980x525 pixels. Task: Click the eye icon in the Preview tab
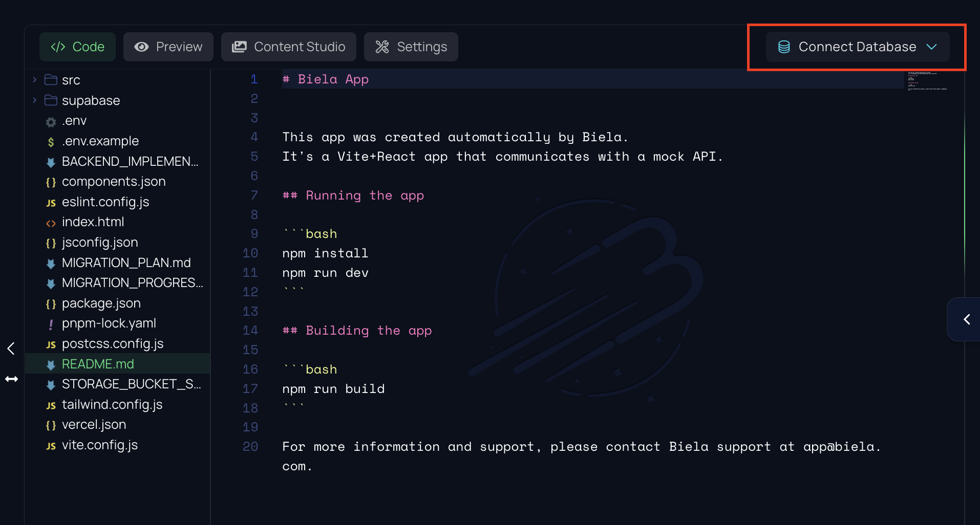pyautogui.click(x=141, y=47)
